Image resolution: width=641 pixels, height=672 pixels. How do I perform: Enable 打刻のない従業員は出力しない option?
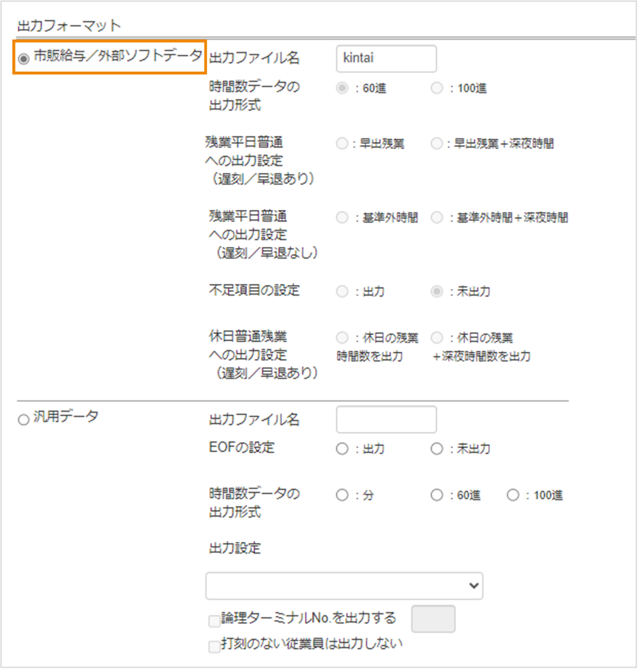(x=214, y=643)
